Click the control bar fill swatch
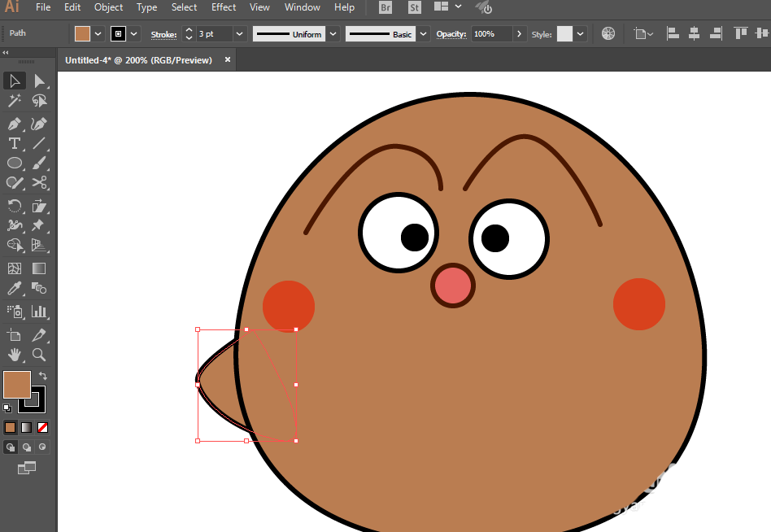The image size is (771, 532). [82, 34]
